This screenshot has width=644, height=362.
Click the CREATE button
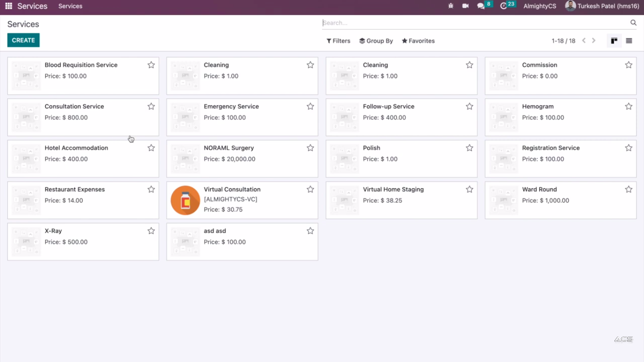pyautogui.click(x=23, y=40)
